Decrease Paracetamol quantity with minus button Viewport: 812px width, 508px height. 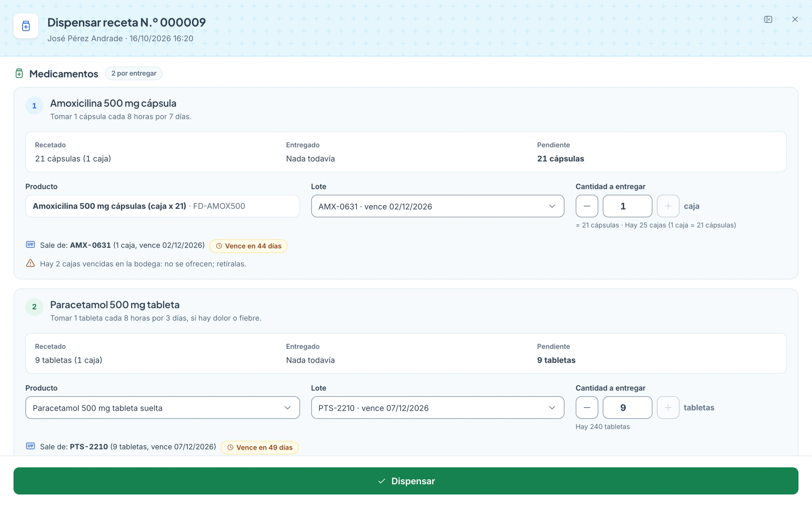pos(587,408)
